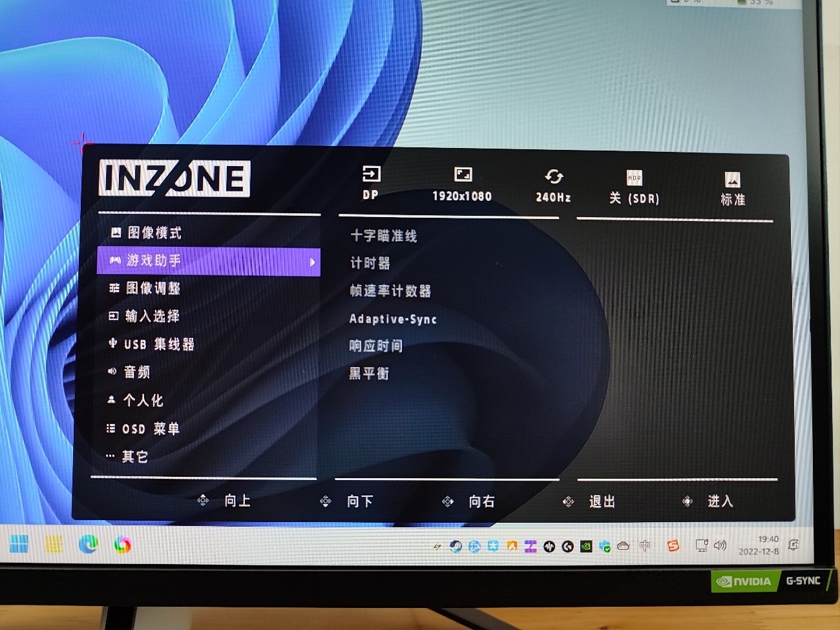Open the 图像模式 picture mode menu
Screen dimensions: 840x630
coord(146,233)
